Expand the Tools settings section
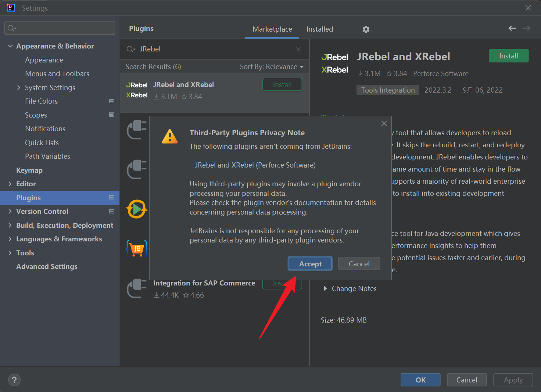541x392 pixels. coord(10,253)
